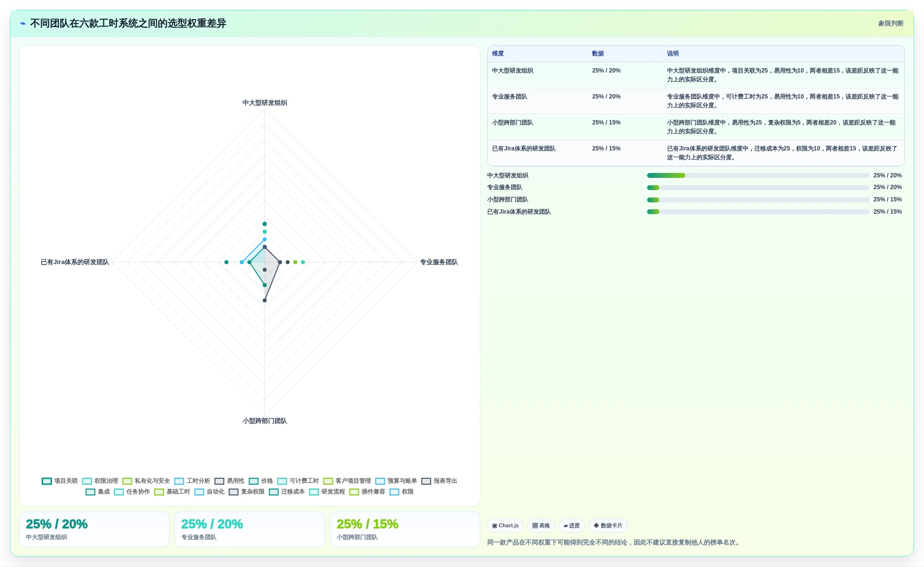Open the 中大型研发组织 data card

(x=94, y=529)
